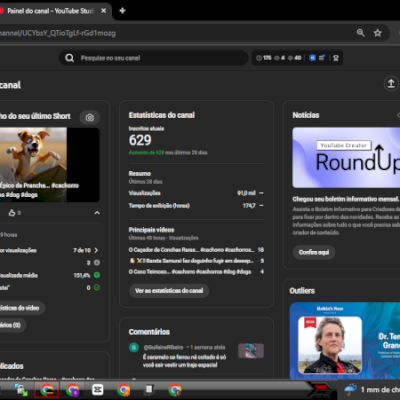The image size is (400, 400).
Task: Open the Chrome icon with the orange profile badge
Action: (123, 389)
